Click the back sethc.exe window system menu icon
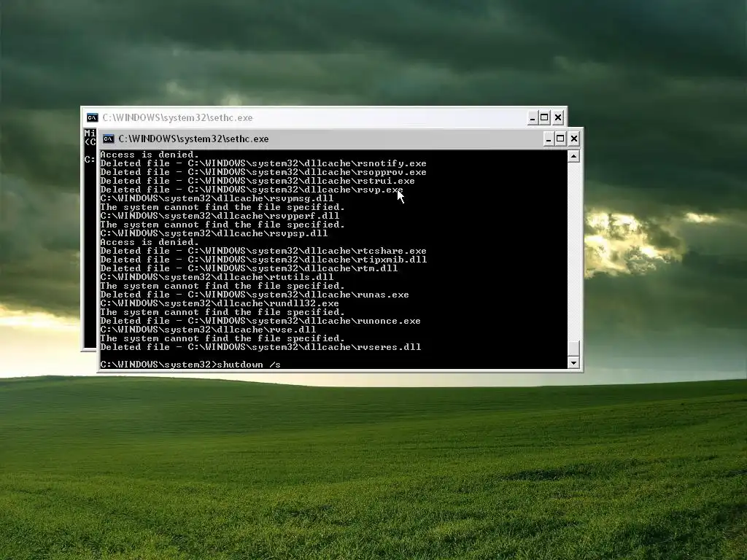This screenshot has width=747, height=560. 93,117
